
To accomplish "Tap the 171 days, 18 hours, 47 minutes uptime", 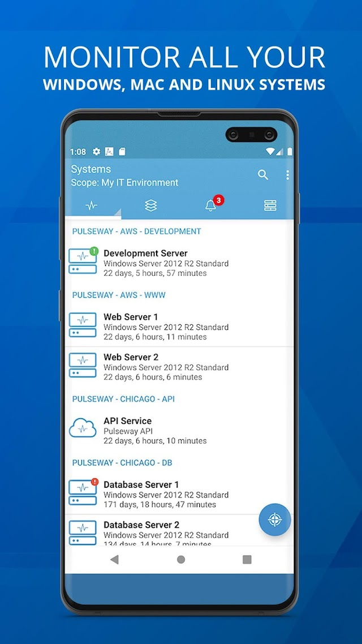I will coord(160,505).
